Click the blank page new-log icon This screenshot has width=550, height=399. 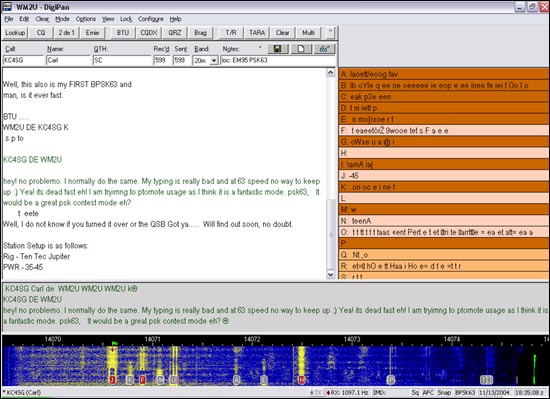coord(301,49)
